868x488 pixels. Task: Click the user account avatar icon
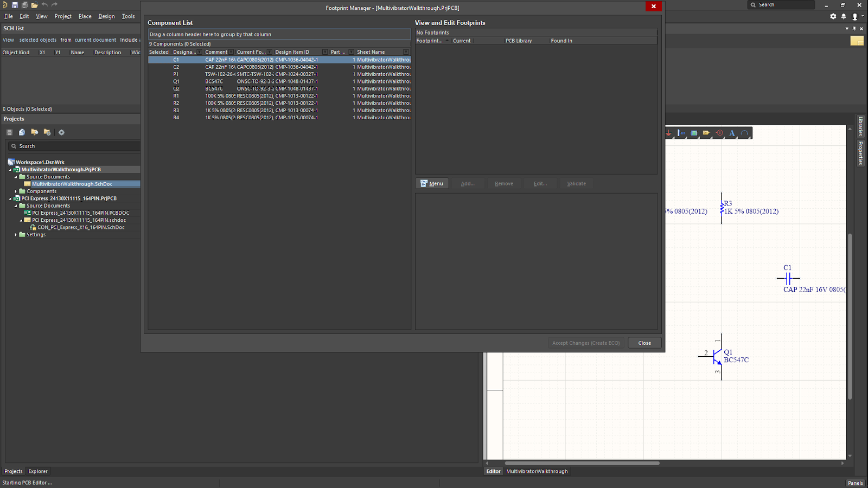855,16
